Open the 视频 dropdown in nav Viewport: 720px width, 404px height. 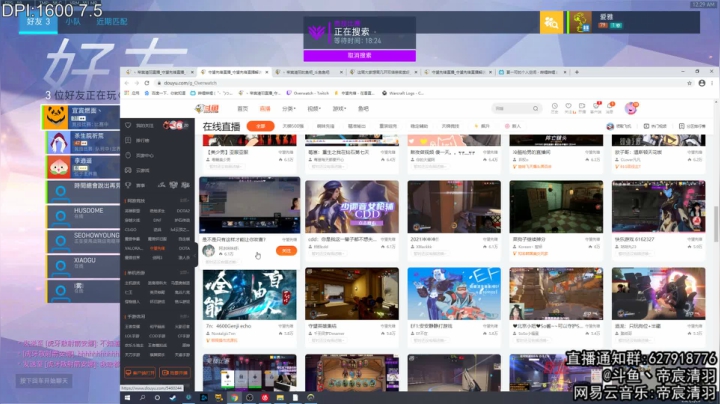(314, 109)
